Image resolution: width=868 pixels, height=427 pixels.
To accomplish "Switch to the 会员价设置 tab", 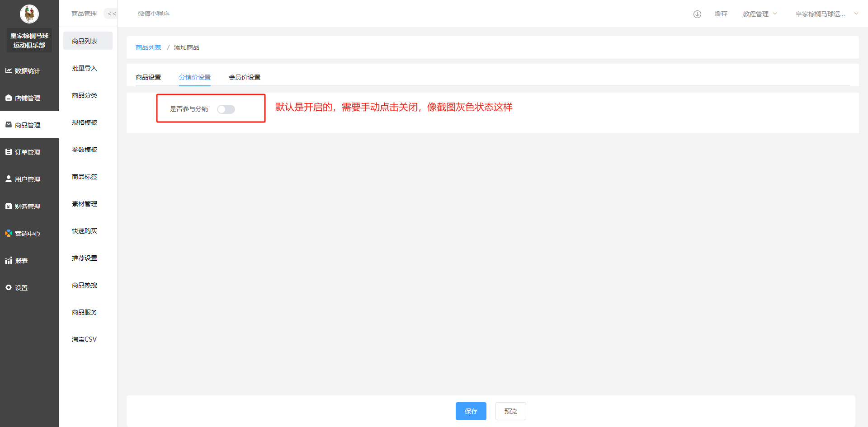I will tap(245, 77).
